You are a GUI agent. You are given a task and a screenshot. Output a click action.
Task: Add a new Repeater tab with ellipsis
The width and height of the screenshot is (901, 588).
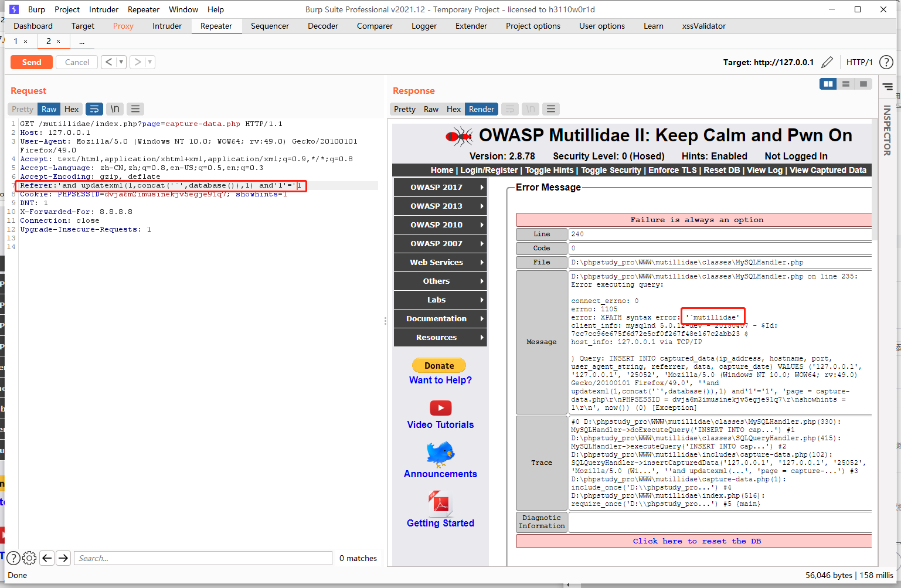[81, 41]
